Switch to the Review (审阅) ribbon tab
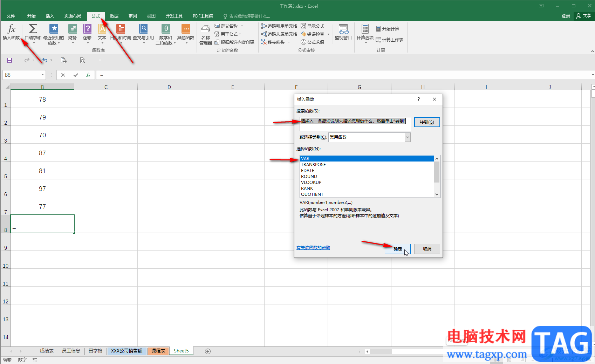This screenshot has height=364, width=595. [x=133, y=16]
